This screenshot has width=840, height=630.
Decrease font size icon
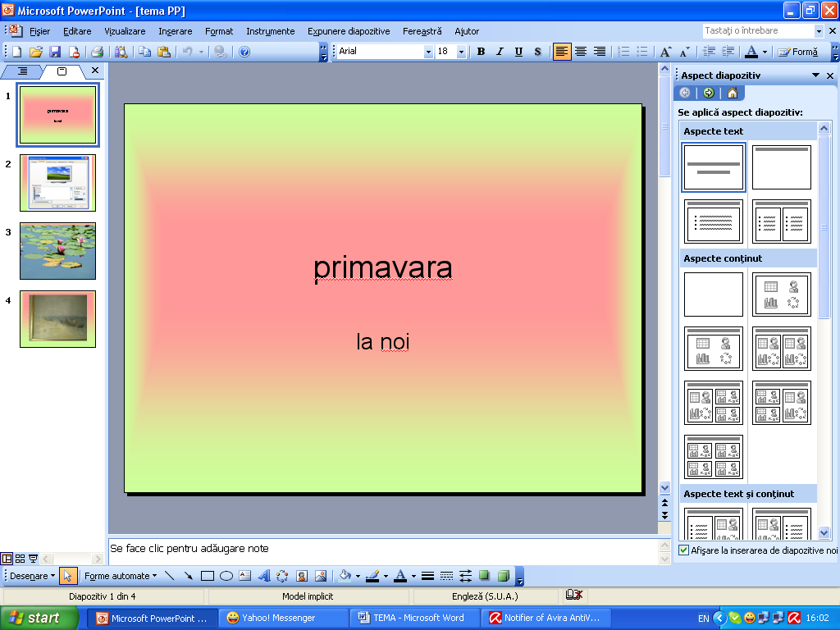pos(685,52)
